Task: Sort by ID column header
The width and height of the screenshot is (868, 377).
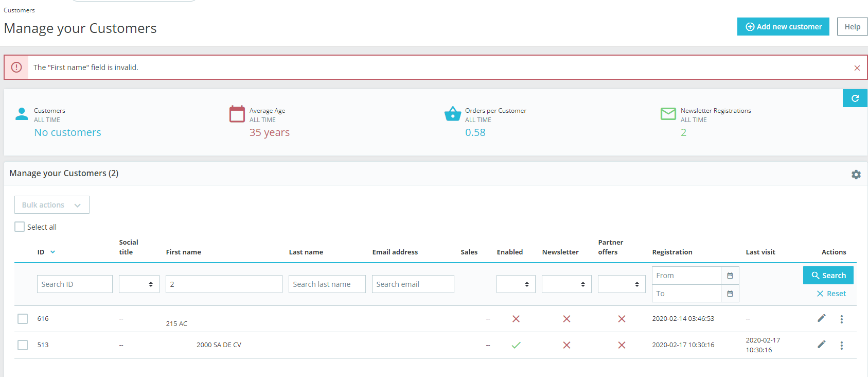Action: (41, 252)
